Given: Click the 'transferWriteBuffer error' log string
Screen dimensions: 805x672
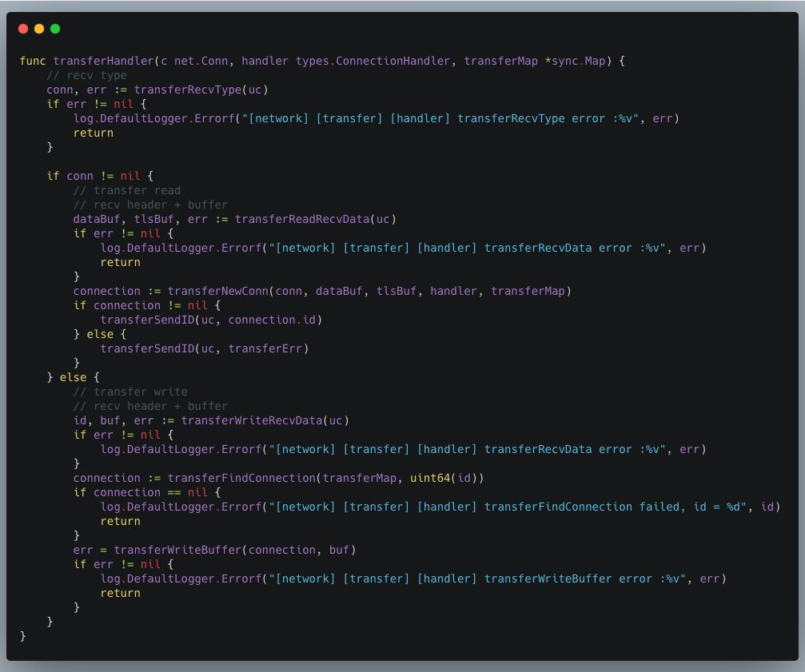Looking at the screenshot, I should coord(569,579).
